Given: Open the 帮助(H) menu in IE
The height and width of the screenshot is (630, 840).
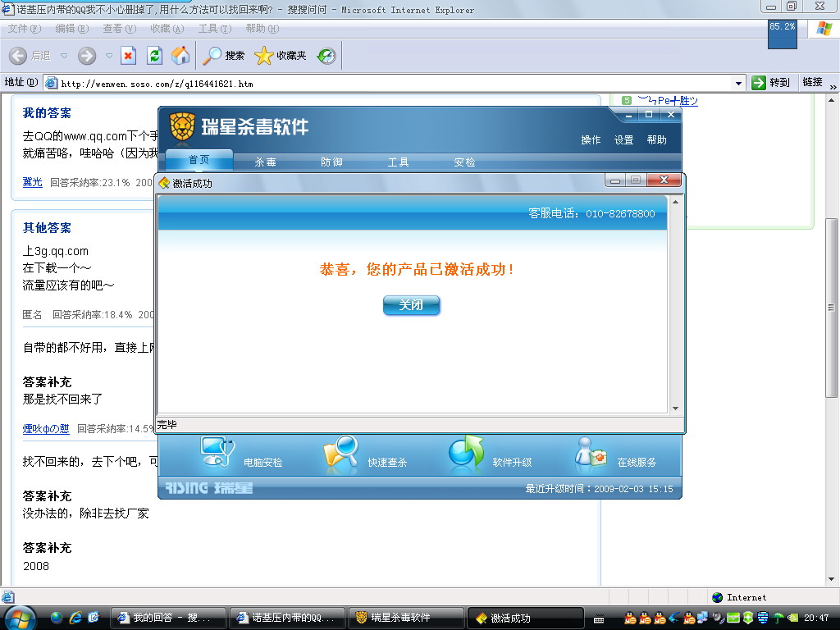Looking at the screenshot, I should pos(262,29).
